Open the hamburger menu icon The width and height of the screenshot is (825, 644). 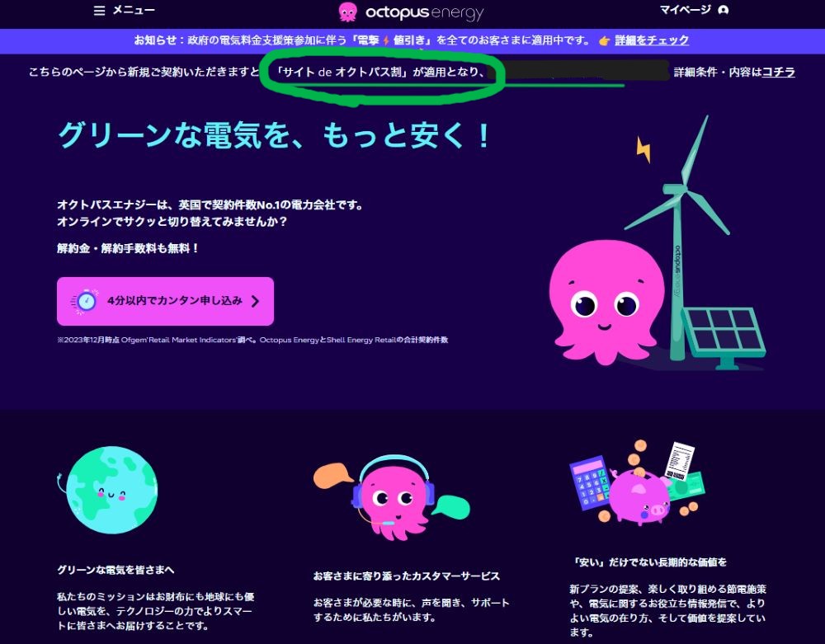[x=99, y=11]
